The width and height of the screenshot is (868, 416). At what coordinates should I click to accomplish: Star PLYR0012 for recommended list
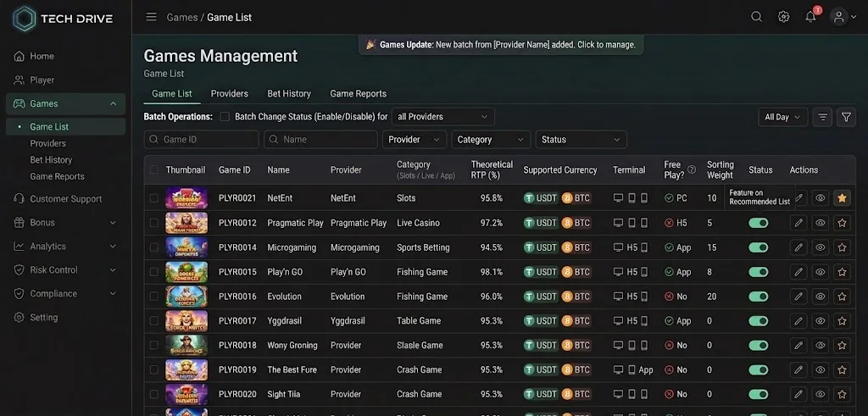(842, 223)
